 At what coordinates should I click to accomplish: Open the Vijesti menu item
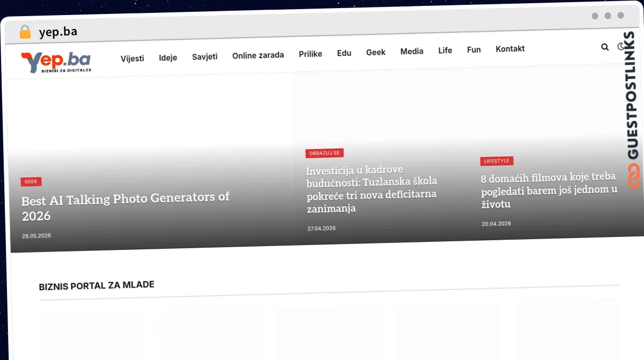[x=133, y=59]
